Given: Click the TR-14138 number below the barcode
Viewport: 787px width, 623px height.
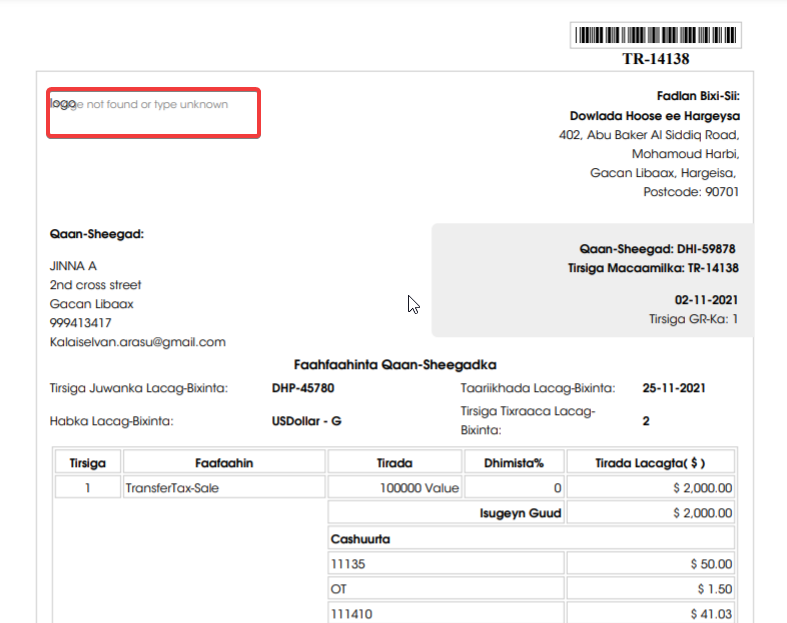Looking at the screenshot, I should (655, 59).
